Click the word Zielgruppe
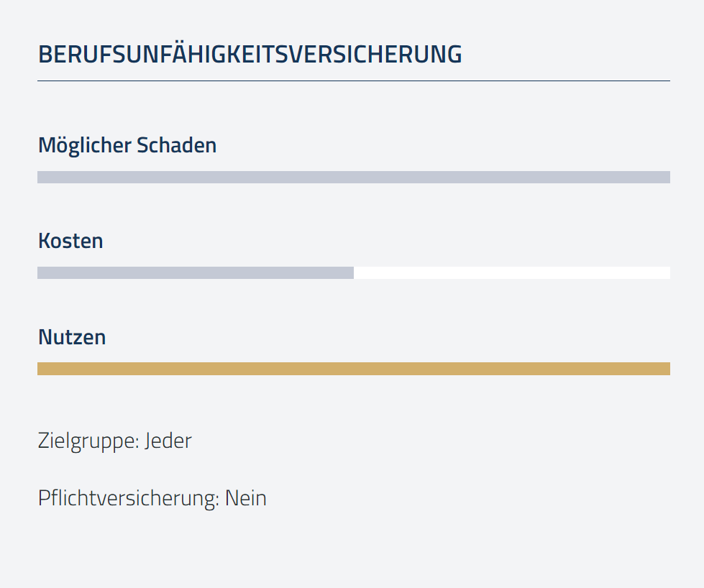This screenshot has height=588, width=704. click(88, 441)
